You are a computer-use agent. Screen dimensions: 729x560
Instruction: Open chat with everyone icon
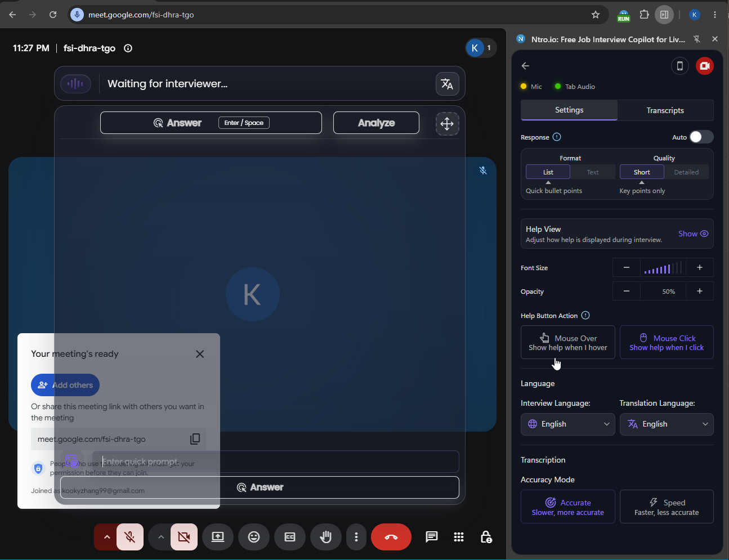point(432,537)
